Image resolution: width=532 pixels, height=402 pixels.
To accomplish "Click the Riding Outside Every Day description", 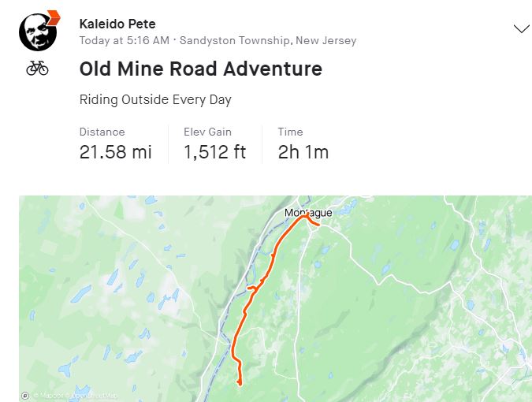I will pyautogui.click(x=155, y=100).
